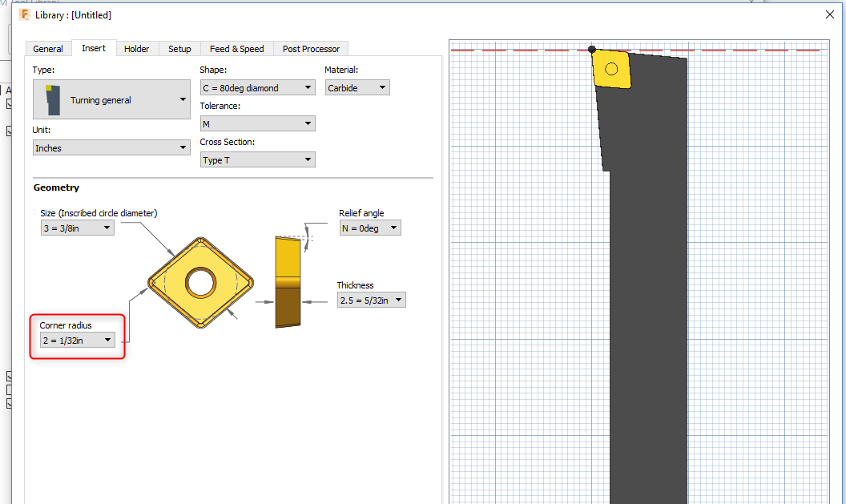The height and width of the screenshot is (504, 846).
Task: Open the Post Processor tab
Action: [x=311, y=48]
